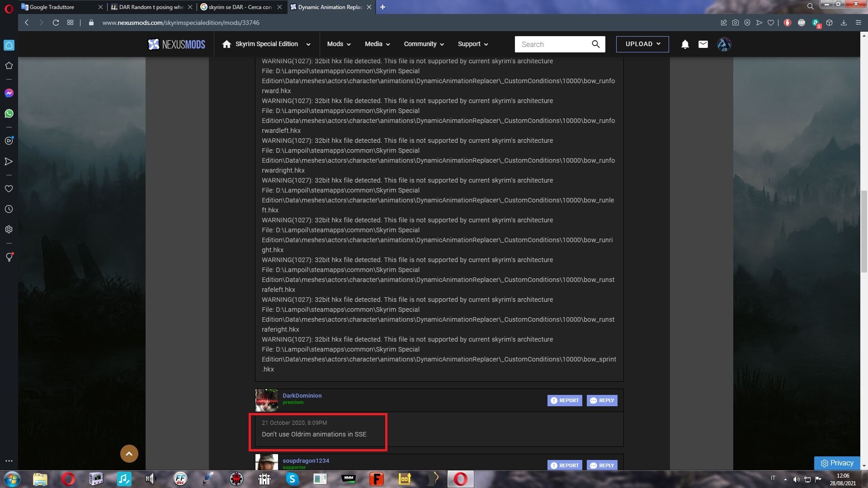The height and width of the screenshot is (488, 868).
Task: Click the browser refresh icon
Action: click(x=56, y=23)
